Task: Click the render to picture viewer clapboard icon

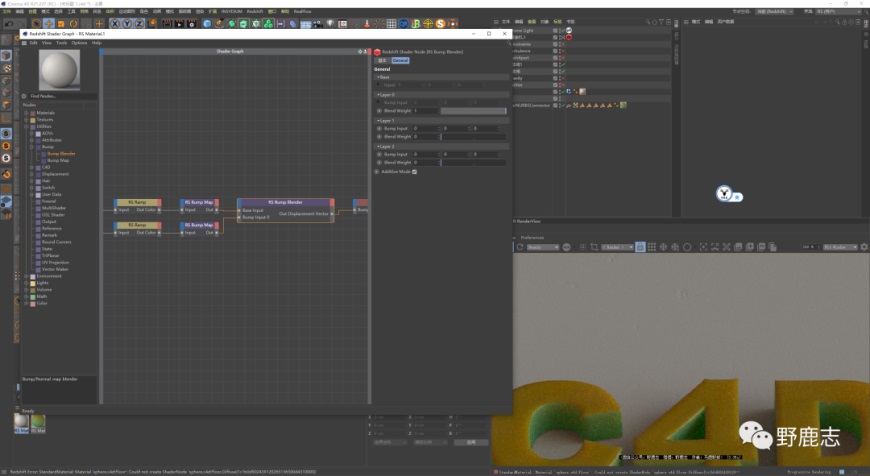Action: (179, 23)
